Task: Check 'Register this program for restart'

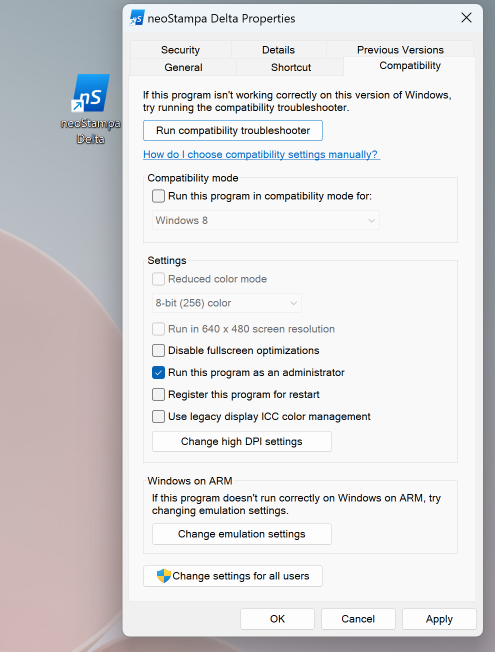Action: pyautogui.click(x=158, y=395)
